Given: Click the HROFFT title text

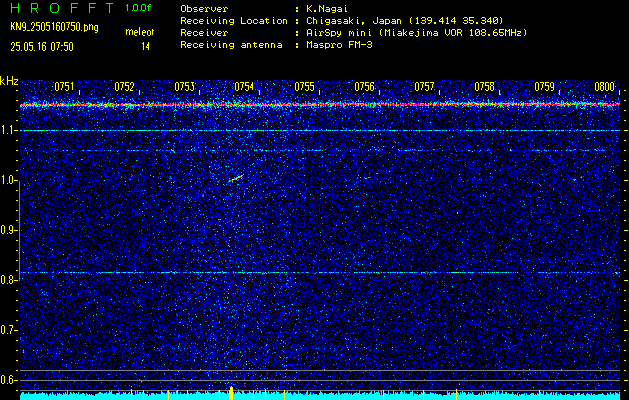Looking at the screenshot, I should coord(62,8).
